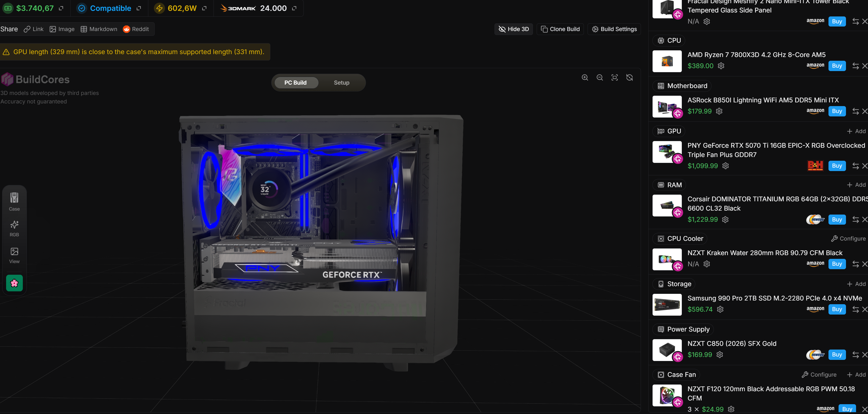Add another RAM kit
868x414 pixels.
(856, 185)
